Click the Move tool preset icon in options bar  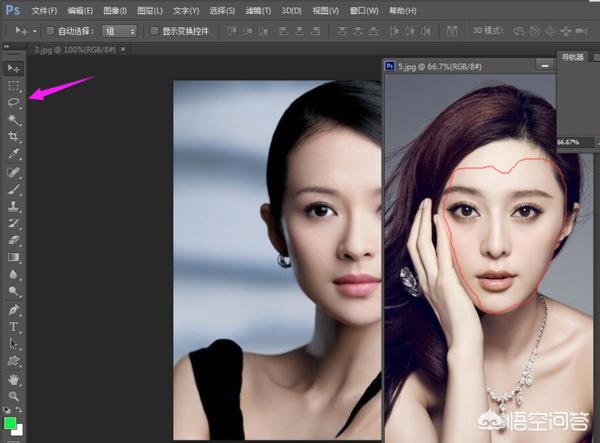click(21, 31)
